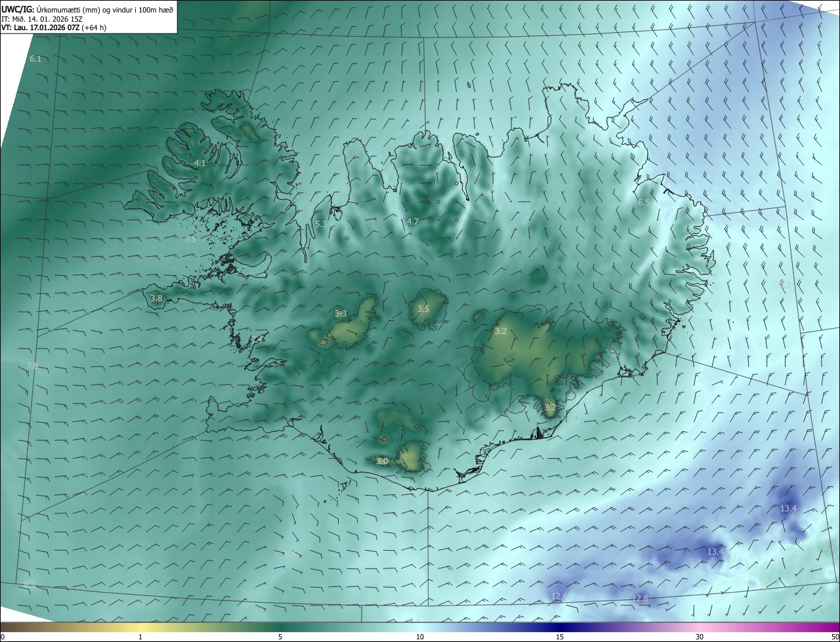Screen dimensions: 840x642
Task: Select the 4.1 value over Westfjords
Action: click(x=200, y=163)
